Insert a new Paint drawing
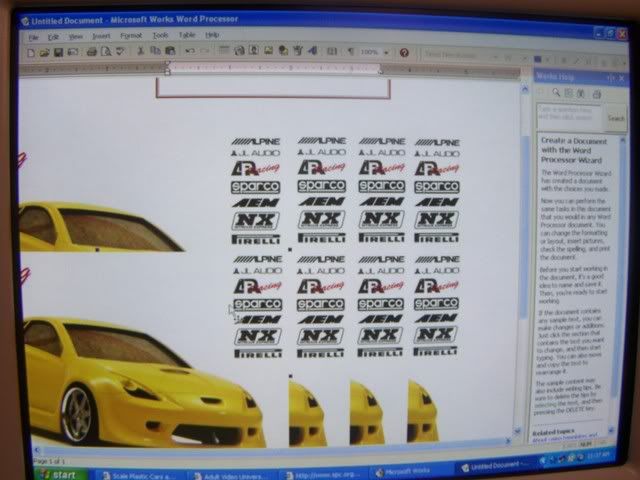The height and width of the screenshot is (480, 640). click(298, 51)
